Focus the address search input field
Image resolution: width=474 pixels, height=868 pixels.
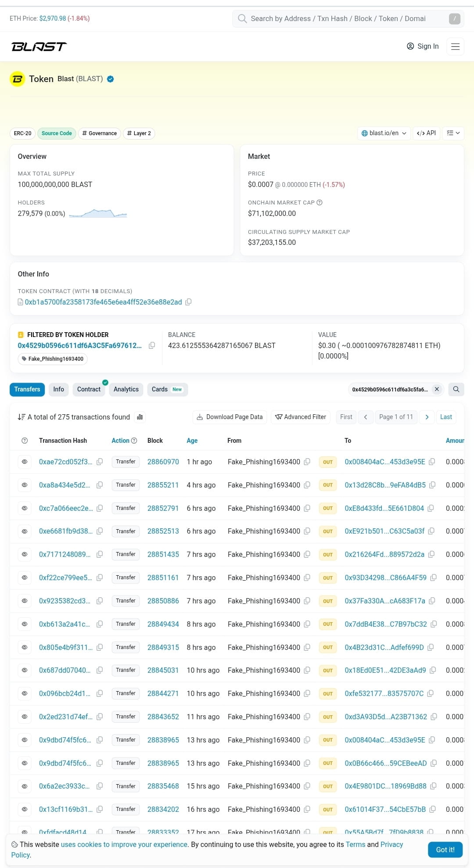pyautogui.click(x=348, y=18)
